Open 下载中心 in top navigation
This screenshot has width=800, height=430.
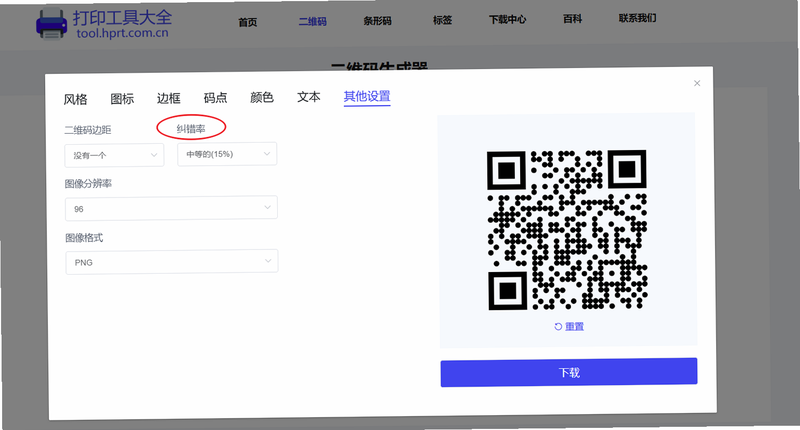pos(507,20)
